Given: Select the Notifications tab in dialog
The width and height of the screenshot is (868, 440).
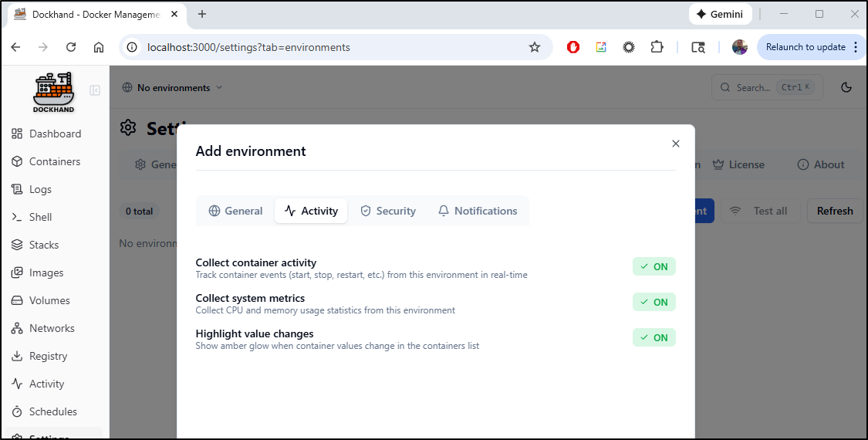Looking at the screenshot, I should pos(477,211).
